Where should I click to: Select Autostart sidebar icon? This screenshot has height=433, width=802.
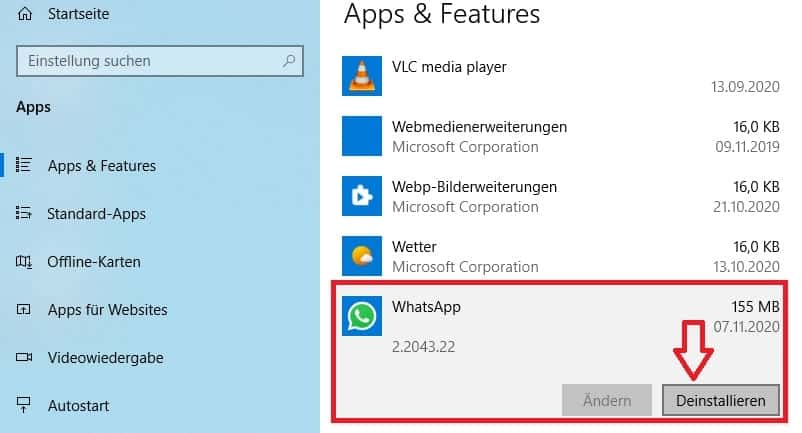pos(24,405)
